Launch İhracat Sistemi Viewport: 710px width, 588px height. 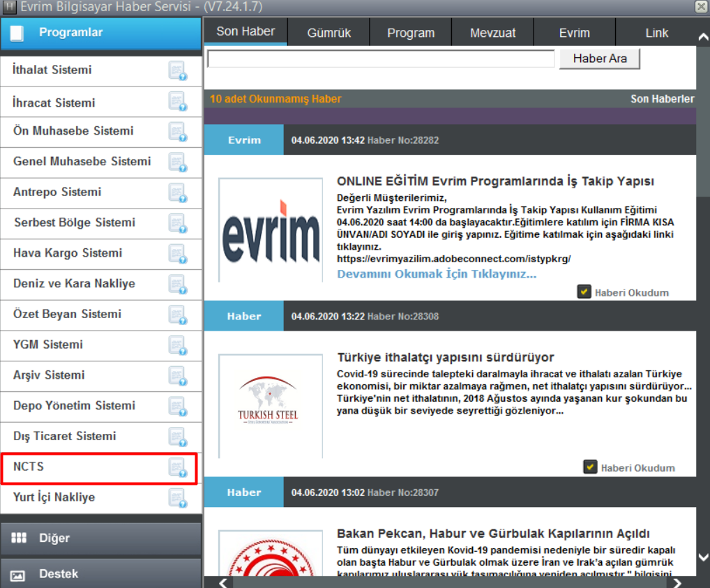click(x=100, y=102)
